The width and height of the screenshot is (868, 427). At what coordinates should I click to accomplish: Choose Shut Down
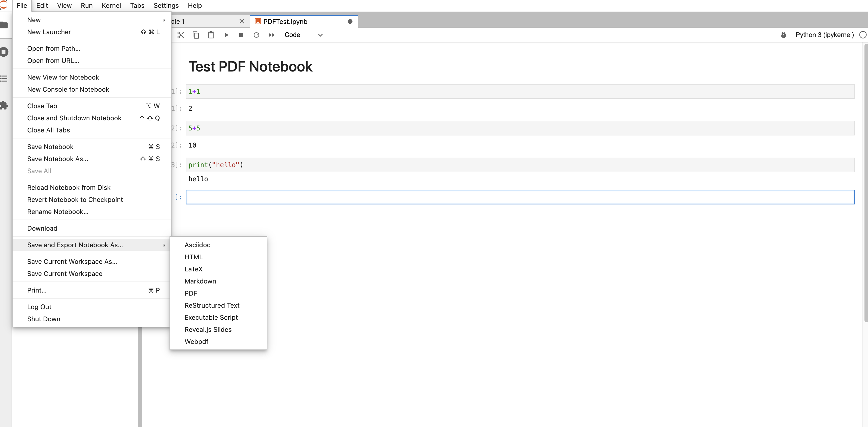point(92,319)
